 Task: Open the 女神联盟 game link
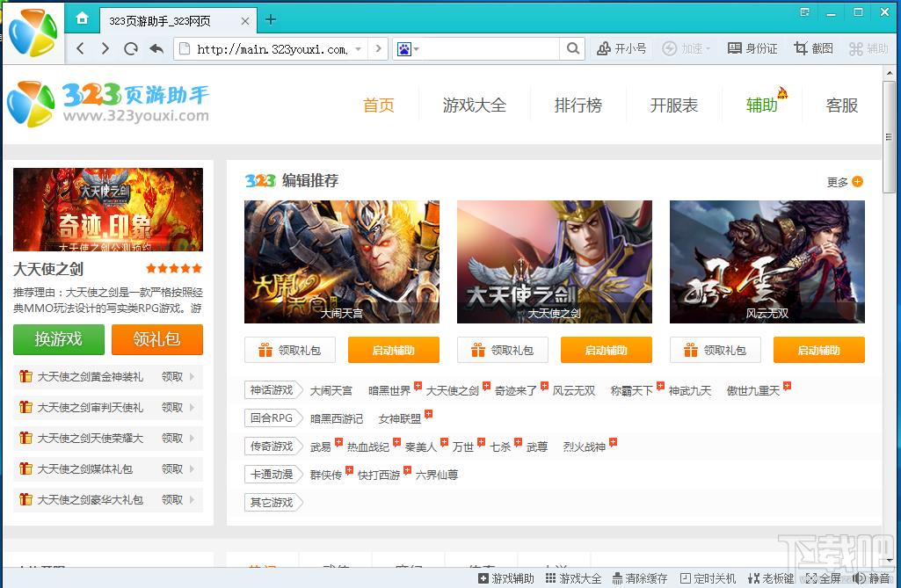(x=399, y=419)
